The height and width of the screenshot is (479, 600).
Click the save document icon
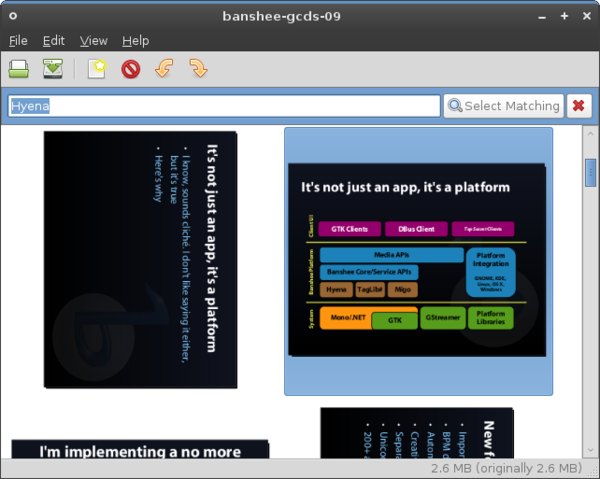coord(53,69)
